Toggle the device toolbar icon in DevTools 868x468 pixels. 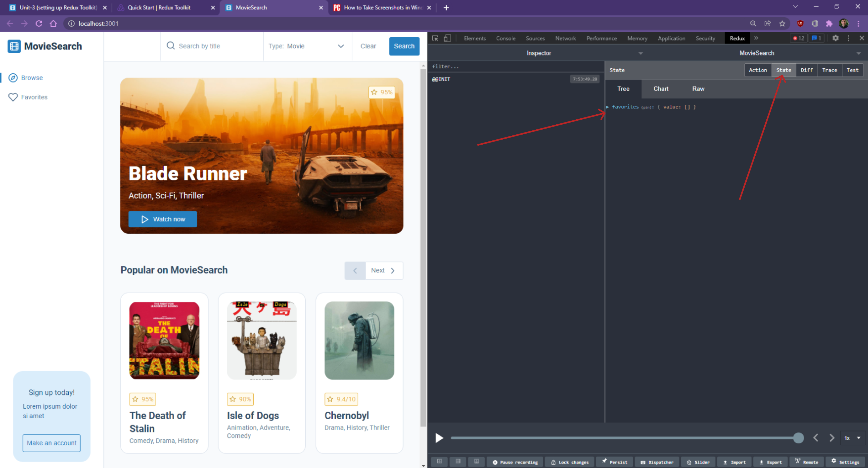447,38
